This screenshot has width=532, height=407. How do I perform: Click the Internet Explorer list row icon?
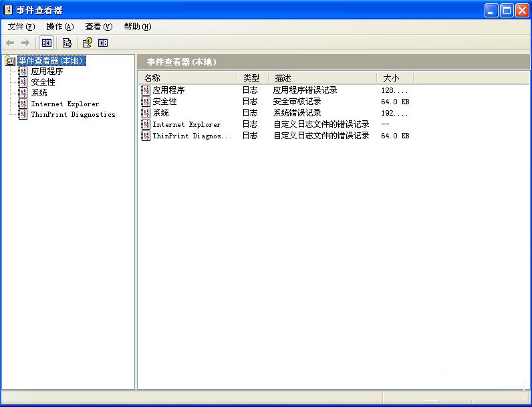(x=146, y=124)
